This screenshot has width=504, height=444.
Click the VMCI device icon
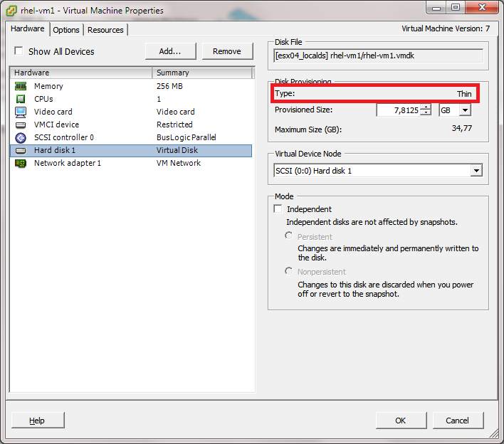pos(21,125)
